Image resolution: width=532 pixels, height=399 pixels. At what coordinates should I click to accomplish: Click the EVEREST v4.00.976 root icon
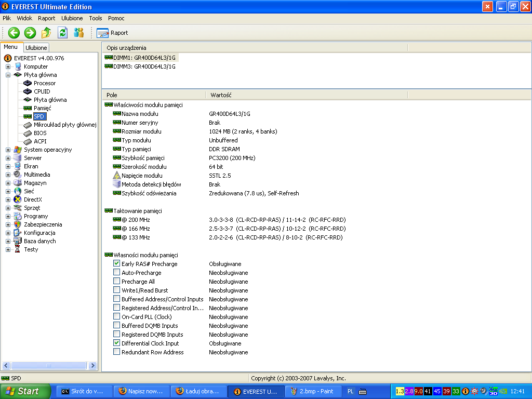(7, 58)
